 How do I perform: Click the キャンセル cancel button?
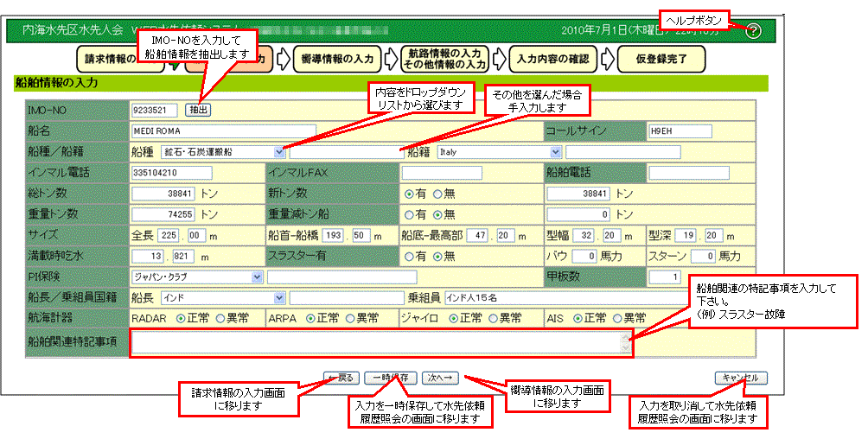tap(740, 378)
